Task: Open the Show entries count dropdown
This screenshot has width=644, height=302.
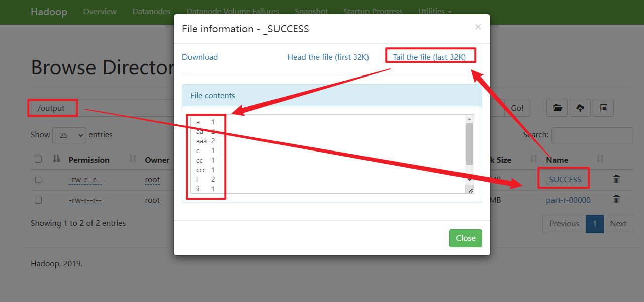Action: [69, 135]
